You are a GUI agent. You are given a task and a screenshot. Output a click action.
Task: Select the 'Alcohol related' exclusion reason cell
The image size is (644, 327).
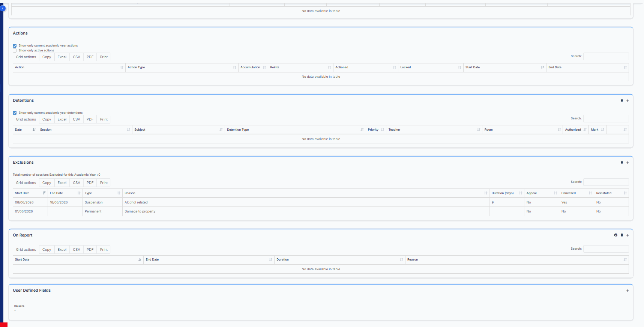point(306,202)
